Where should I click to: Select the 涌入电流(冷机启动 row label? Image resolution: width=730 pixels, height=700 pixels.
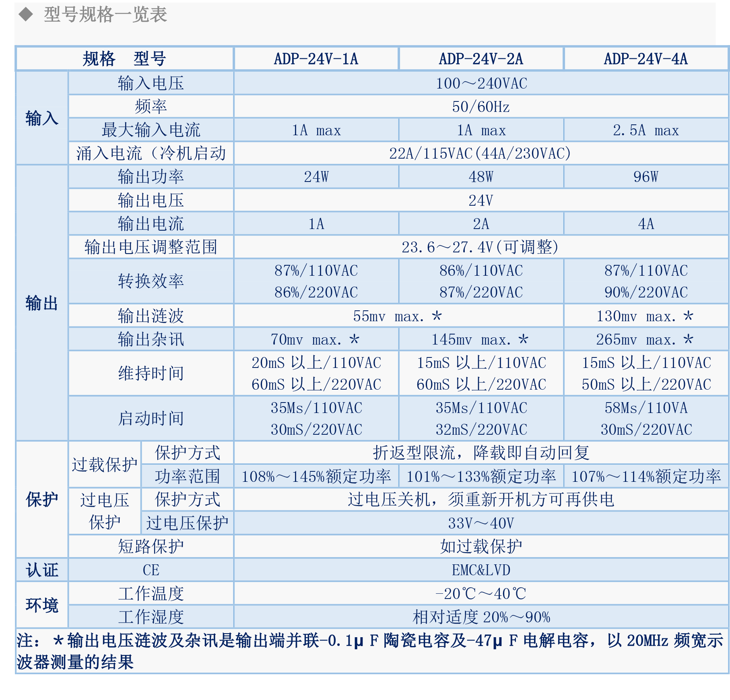click(151, 153)
